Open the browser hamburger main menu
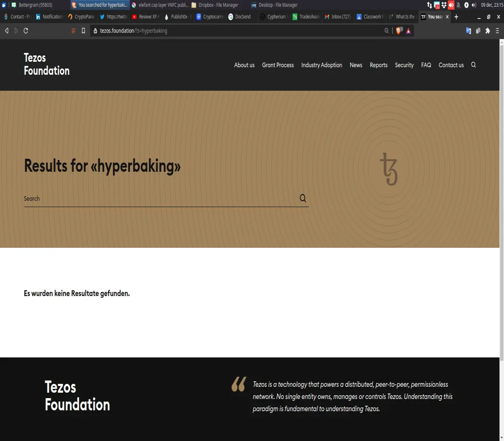The image size is (504, 441). pos(497,31)
